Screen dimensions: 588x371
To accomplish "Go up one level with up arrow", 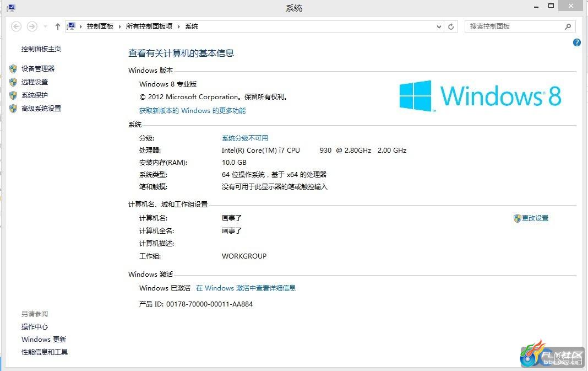I will tap(57, 26).
